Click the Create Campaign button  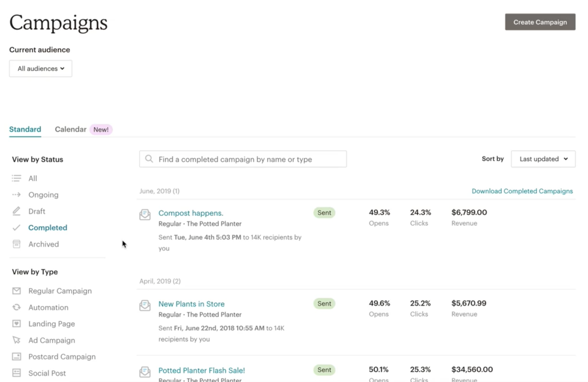click(x=540, y=22)
